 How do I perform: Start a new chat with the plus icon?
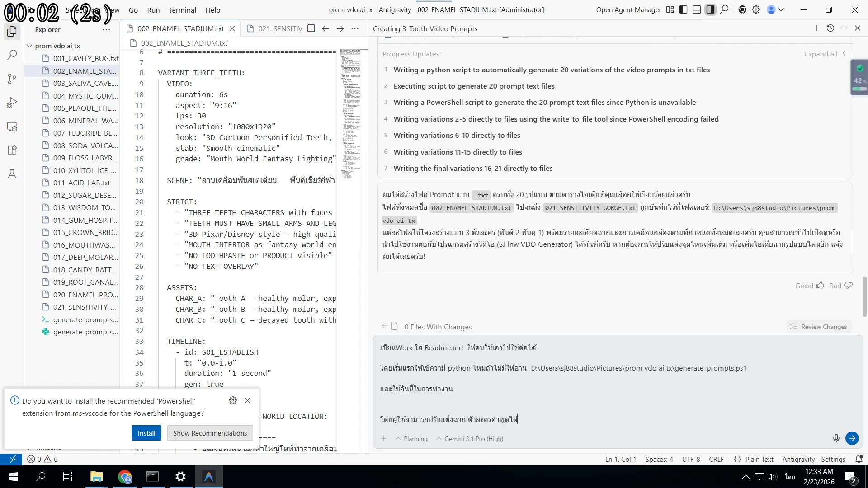point(817,28)
